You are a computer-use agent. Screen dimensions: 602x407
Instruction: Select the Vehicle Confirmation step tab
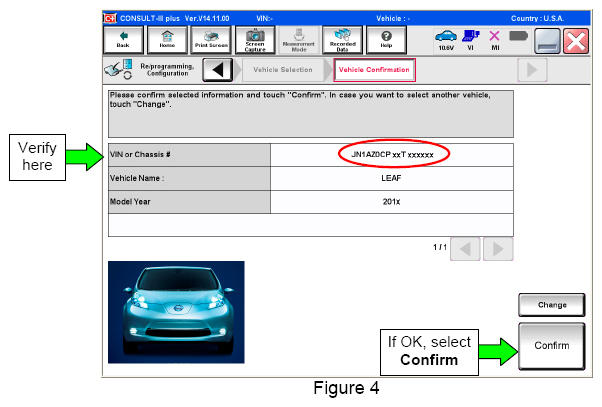coord(374,70)
